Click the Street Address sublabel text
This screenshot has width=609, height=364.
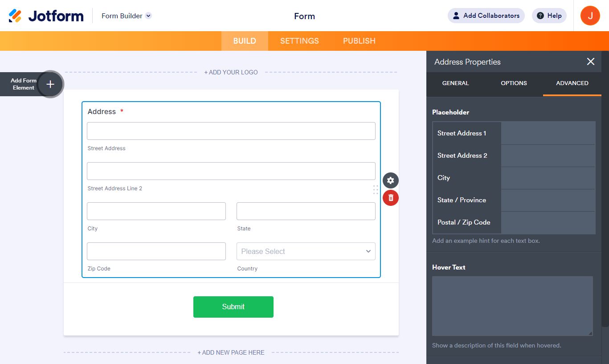(x=106, y=148)
